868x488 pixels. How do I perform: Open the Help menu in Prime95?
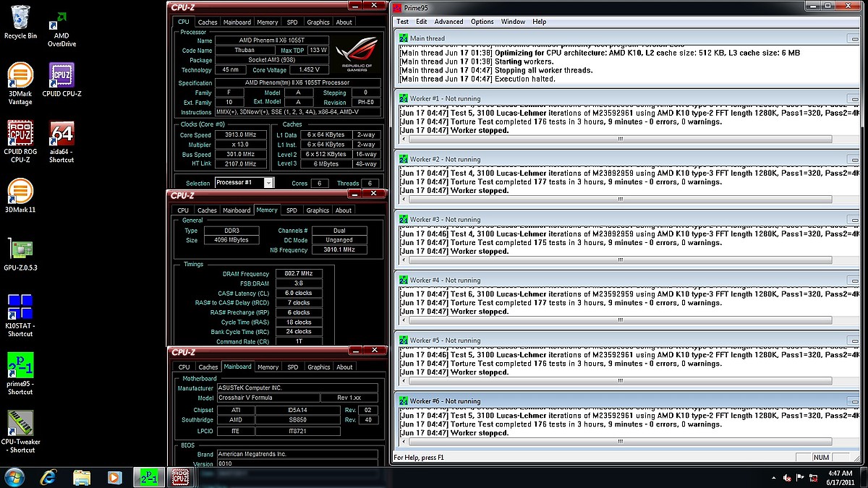(x=540, y=22)
